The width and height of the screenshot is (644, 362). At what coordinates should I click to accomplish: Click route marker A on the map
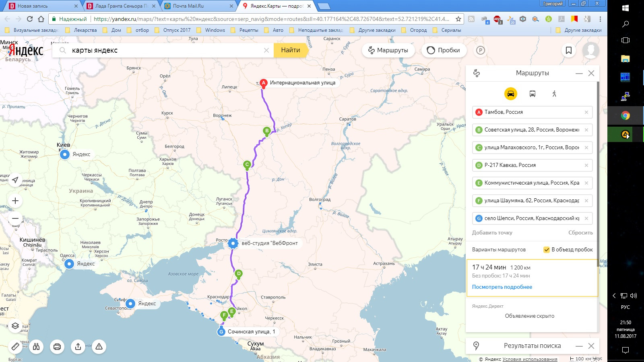click(263, 83)
